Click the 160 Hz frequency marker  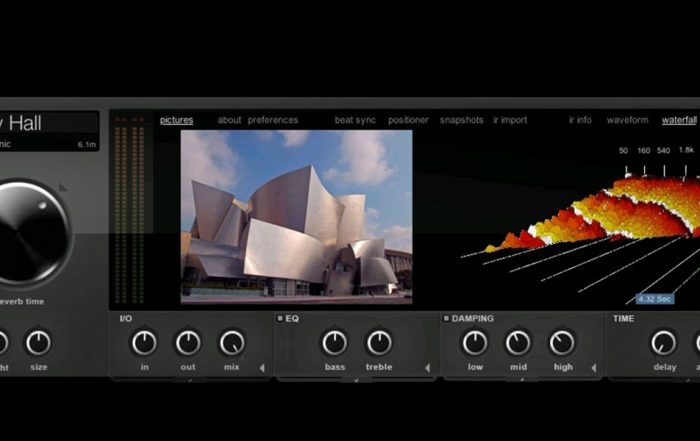tap(643, 151)
